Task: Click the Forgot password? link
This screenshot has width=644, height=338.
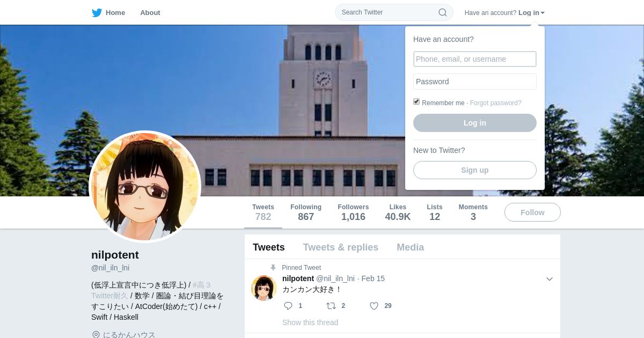Action: tap(495, 103)
